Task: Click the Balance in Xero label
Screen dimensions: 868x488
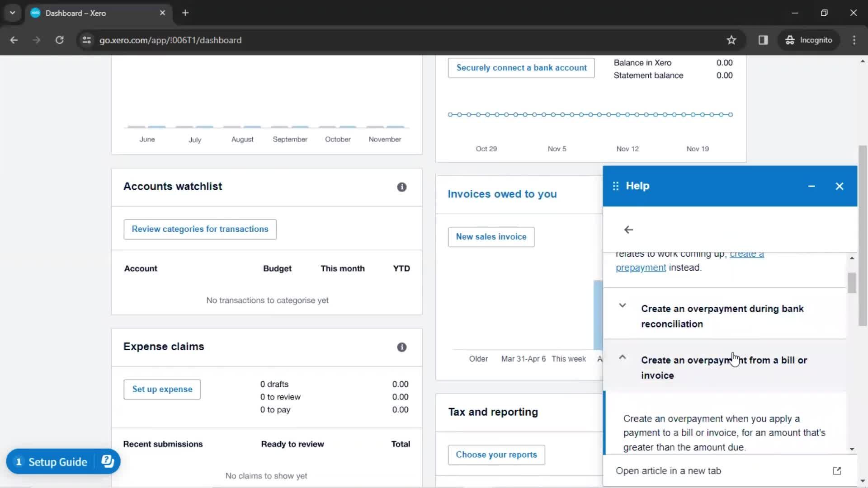Action: 642,63
